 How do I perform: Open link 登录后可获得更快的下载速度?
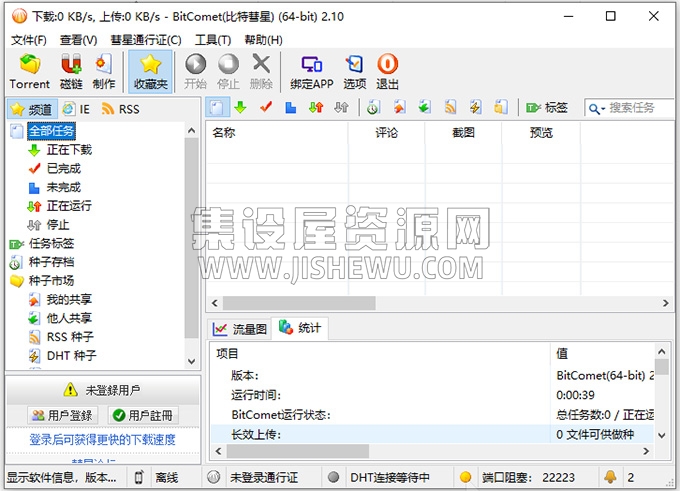102,440
